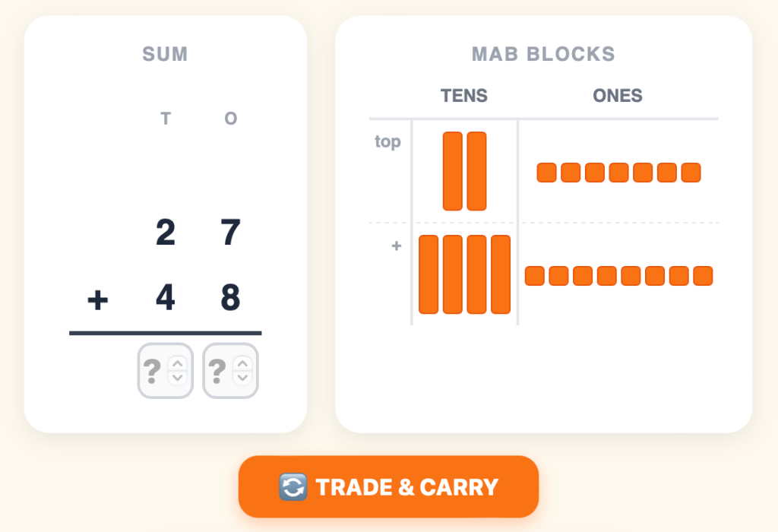Click the Trade & Carry button
778x532 pixels.
pyautogui.click(x=388, y=486)
